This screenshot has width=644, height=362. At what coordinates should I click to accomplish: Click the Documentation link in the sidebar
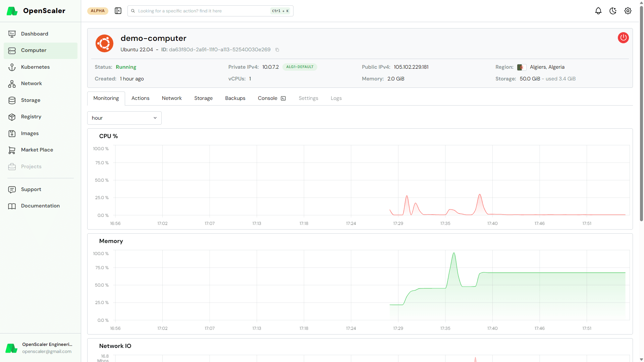(x=41, y=206)
